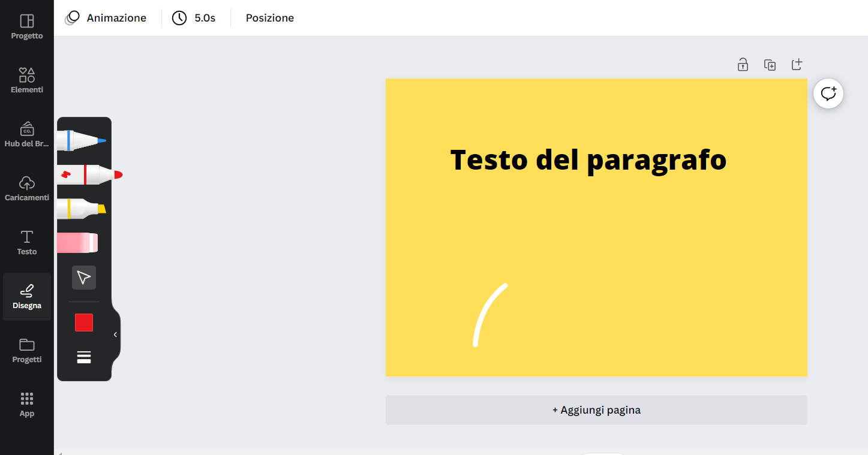Viewport: 868px width, 455px height.
Task: Click the lock page icon
Action: 743,65
